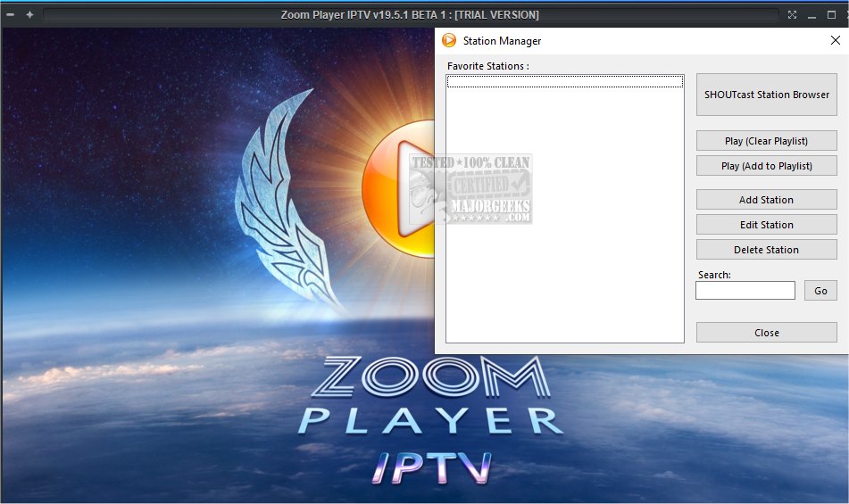Click Play (Add to Playlist) button
Viewport: 849px width, 504px height.
(766, 166)
